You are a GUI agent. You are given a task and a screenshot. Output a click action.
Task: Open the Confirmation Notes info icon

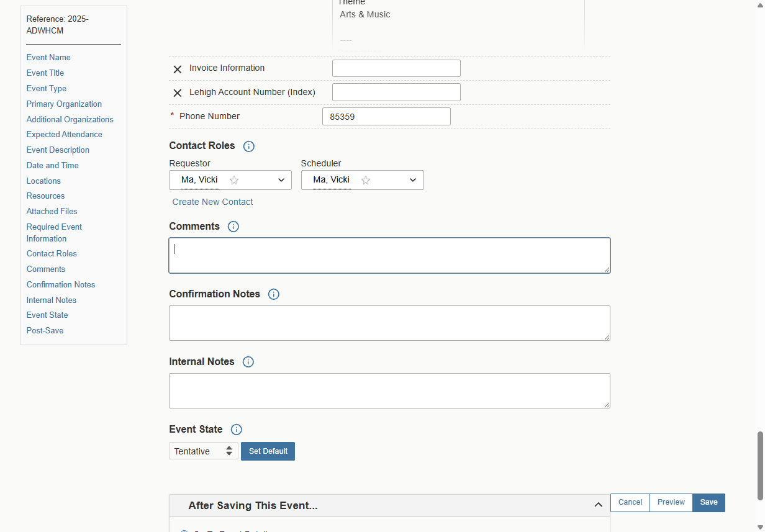pos(274,294)
